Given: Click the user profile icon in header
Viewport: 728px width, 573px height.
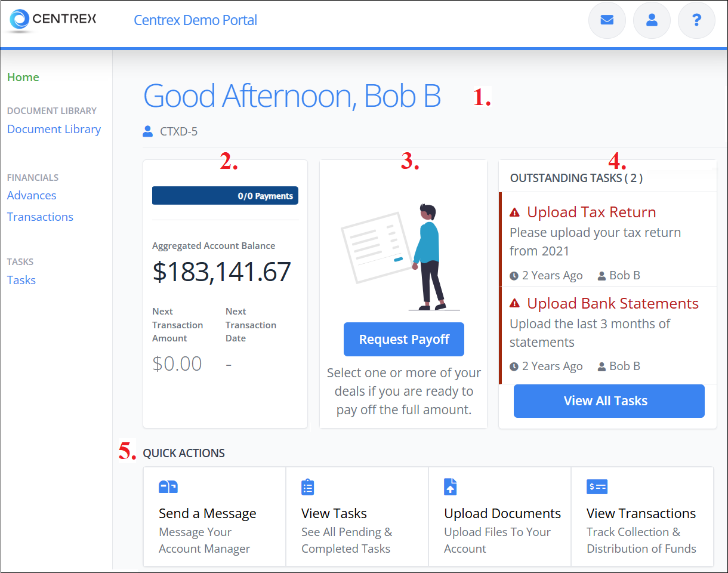Looking at the screenshot, I should (652, 20).
